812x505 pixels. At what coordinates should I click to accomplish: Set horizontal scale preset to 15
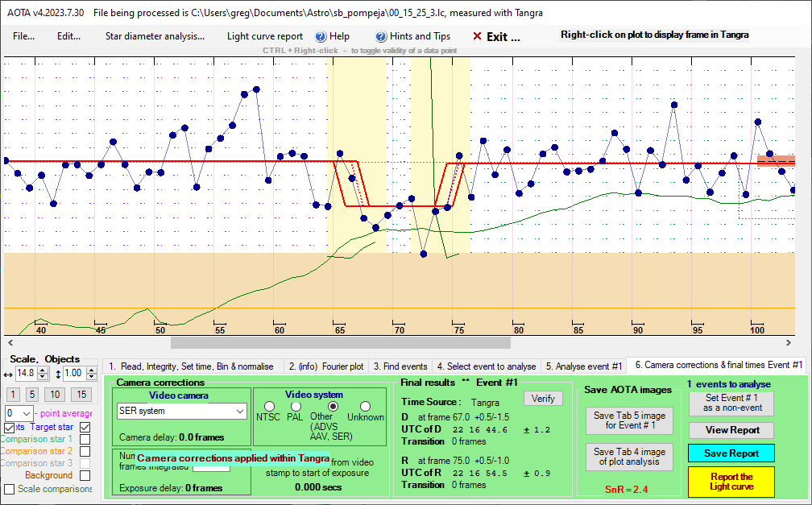81,395
